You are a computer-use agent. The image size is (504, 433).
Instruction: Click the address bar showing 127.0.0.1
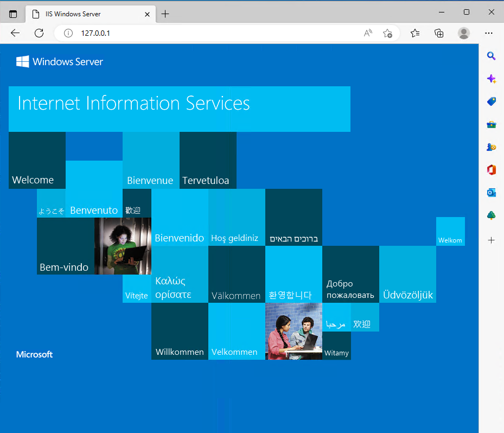tap(217, 33)
